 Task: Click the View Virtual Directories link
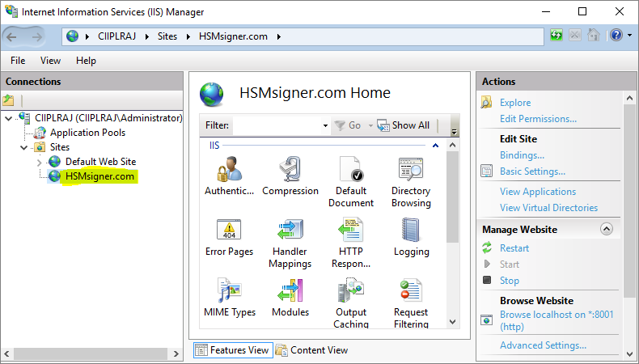[x=549, y=208]
